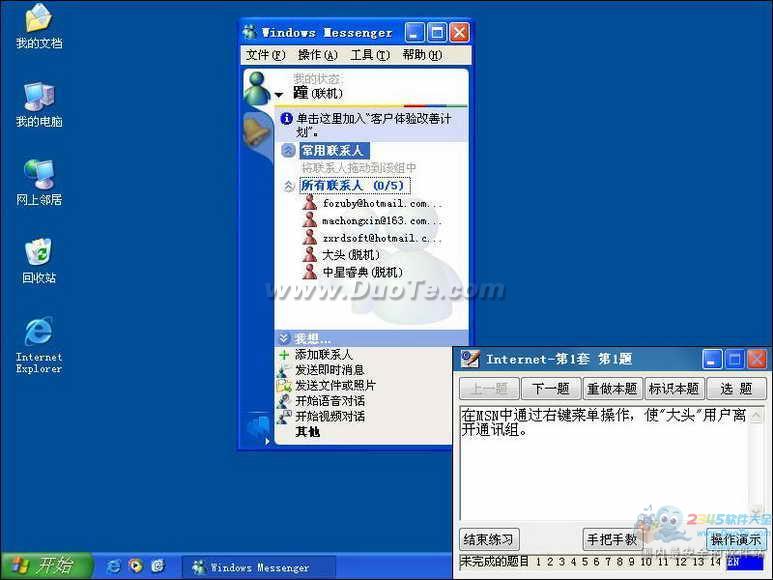
Task: Collapse the 我想... actions panel
Action: click(284, 338)
